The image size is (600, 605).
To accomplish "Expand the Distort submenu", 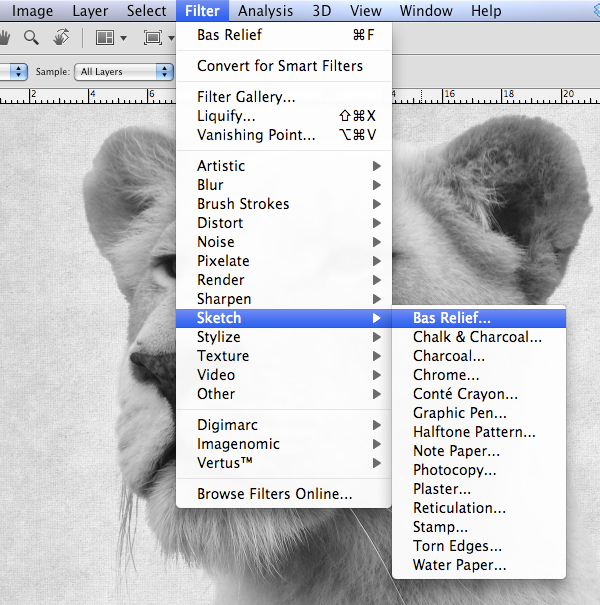I will [284, 223].
